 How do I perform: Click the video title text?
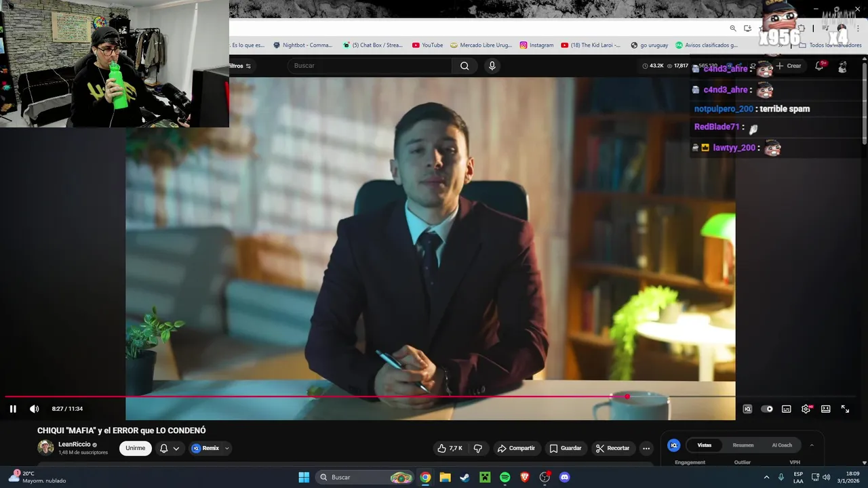click(121, 430)
